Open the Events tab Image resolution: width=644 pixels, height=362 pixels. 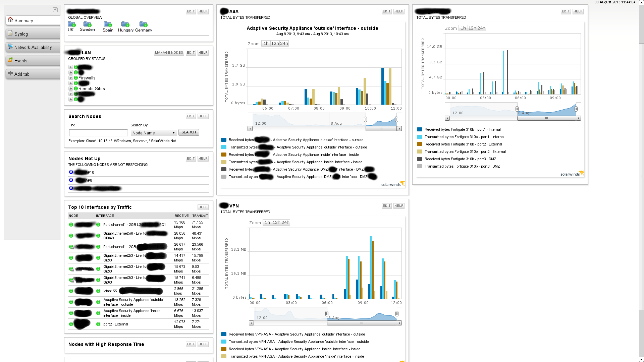coord(21,61)
